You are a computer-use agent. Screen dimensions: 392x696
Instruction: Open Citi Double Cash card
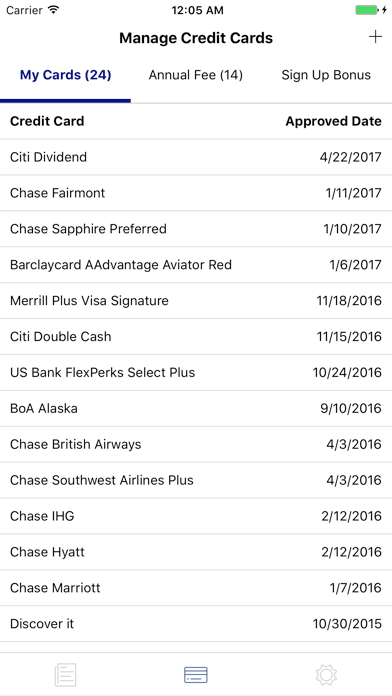pyautogui.click(x=196, y=337)
